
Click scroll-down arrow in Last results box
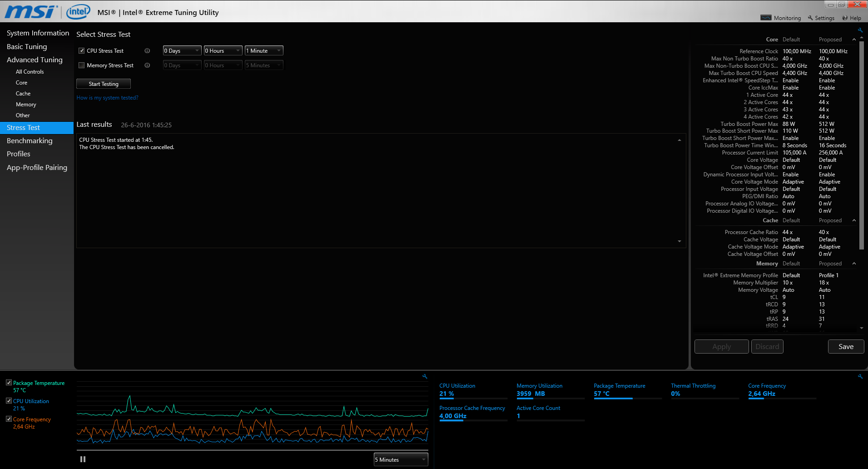680,241
